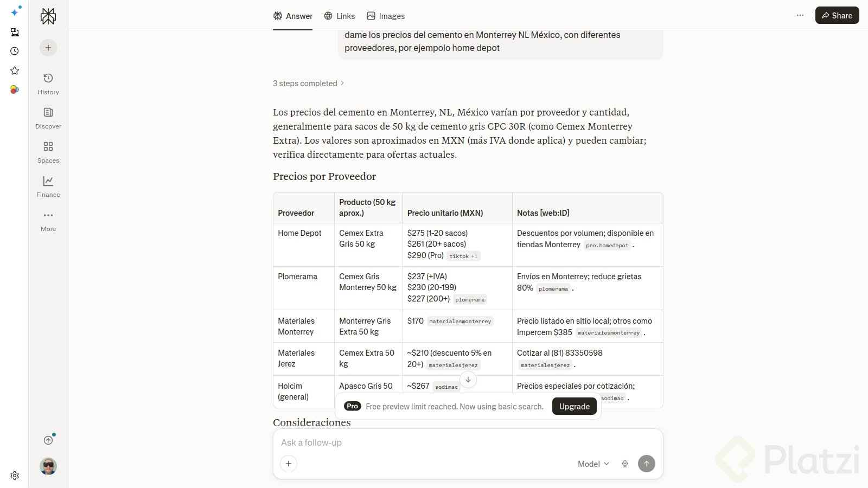Click the microphone voice input icon
Screen dimensions: 868x488
pos(625,464)
